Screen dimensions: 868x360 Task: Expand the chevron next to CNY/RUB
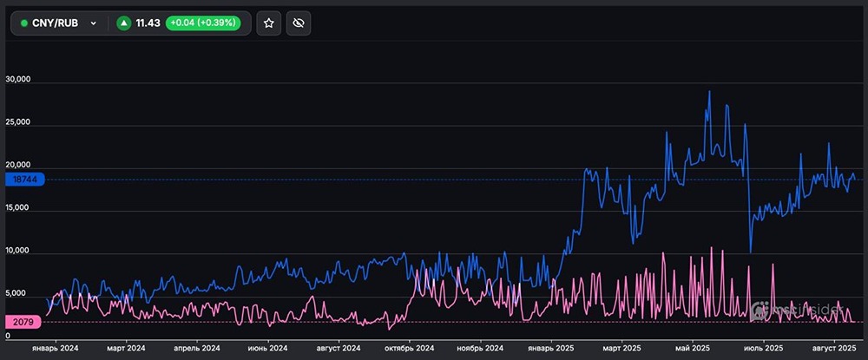[93, 23]
